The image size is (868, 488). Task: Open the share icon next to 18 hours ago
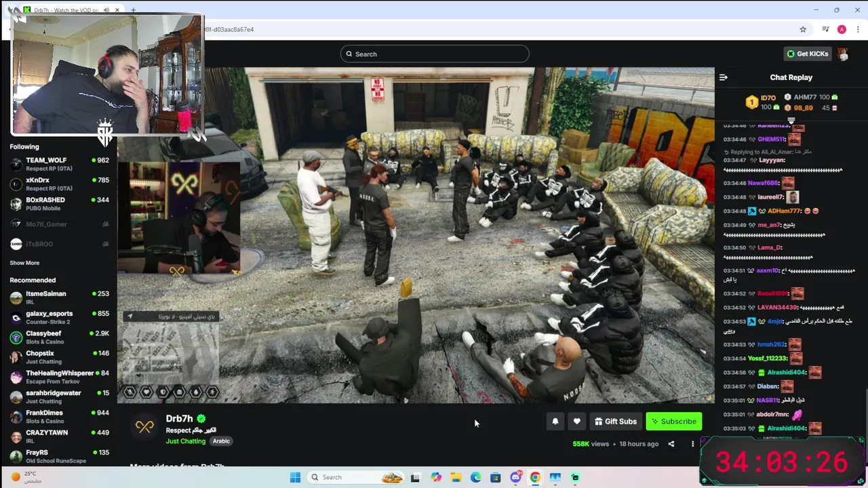tap(671, 444)
